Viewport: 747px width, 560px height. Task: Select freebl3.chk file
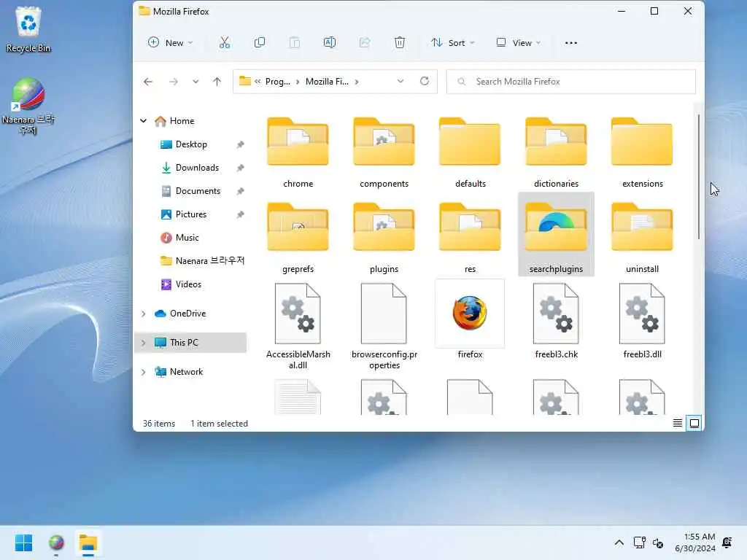click(x=556, y=319)
